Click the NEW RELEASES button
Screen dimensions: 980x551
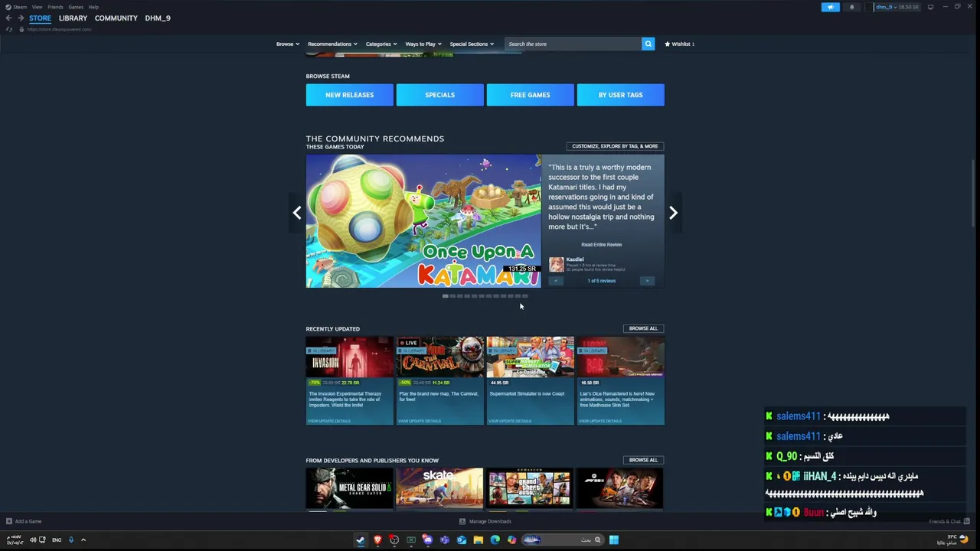click(349, 95)
